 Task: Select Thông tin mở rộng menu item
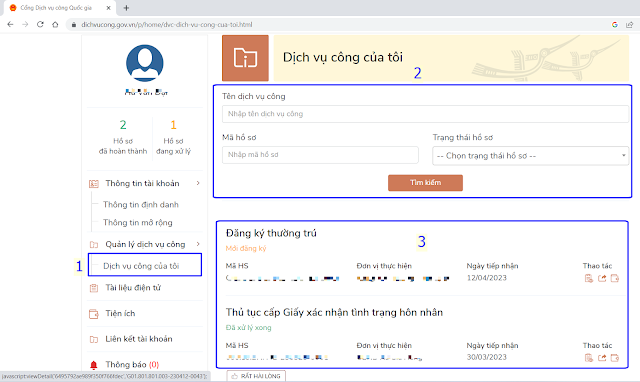(x=138, y=222)
